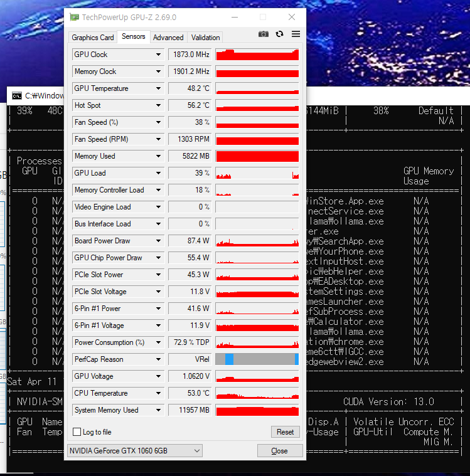Expand the PCIe Slot Power dropdown
The height and width of the screenshot is (476, 470).
pyautogui.click(x=158, y=275)
